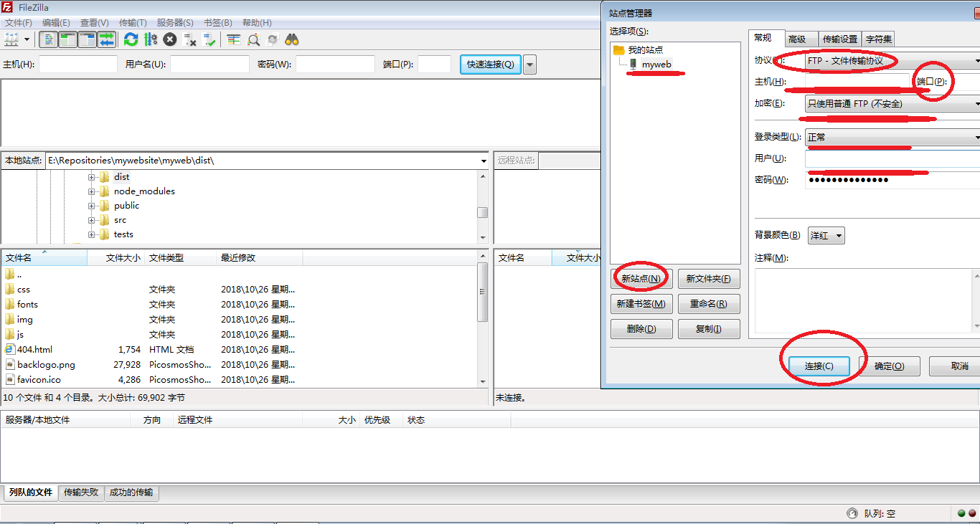Viewport: 980px width, 524px height.
Task: Cancel the current operation
Action: click(x=170, y=39)
